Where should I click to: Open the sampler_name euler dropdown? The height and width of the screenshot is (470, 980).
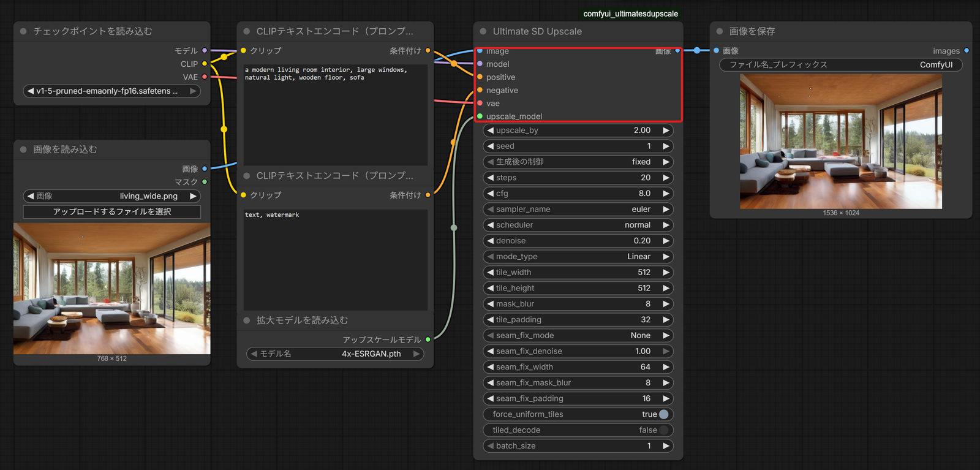tap(578, 209)
